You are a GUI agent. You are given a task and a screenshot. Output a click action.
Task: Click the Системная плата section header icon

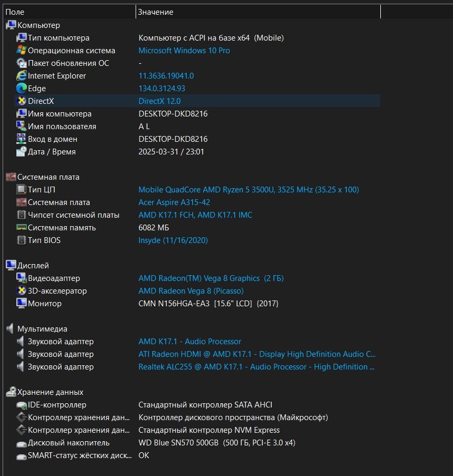pyautogui.click(x=11, y=177)
